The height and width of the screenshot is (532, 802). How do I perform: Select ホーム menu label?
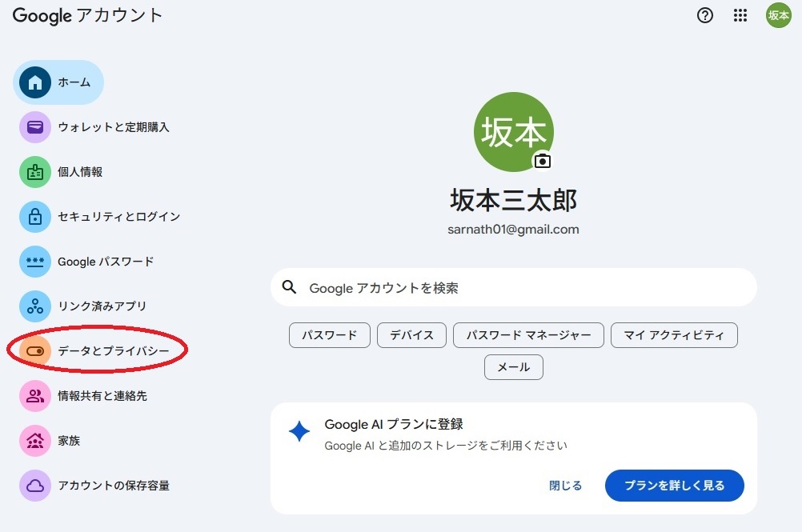click(x=74, y=82)
